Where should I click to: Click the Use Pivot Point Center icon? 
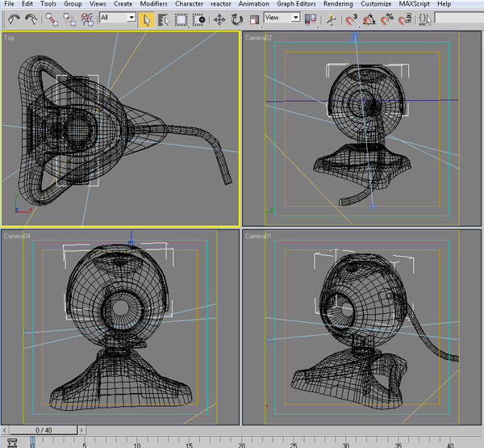[311, 19]
